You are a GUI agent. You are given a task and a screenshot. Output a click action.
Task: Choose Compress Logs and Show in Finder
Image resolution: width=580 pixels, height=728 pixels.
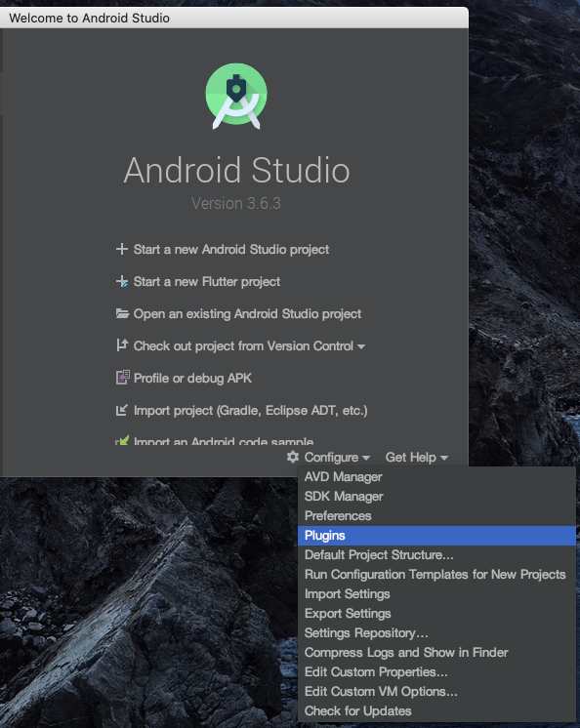436,652
